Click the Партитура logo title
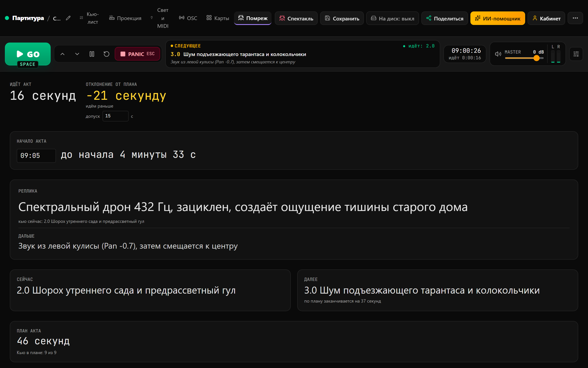The height and width of the screenshot is (368, 588). click(x=28, y=18)
